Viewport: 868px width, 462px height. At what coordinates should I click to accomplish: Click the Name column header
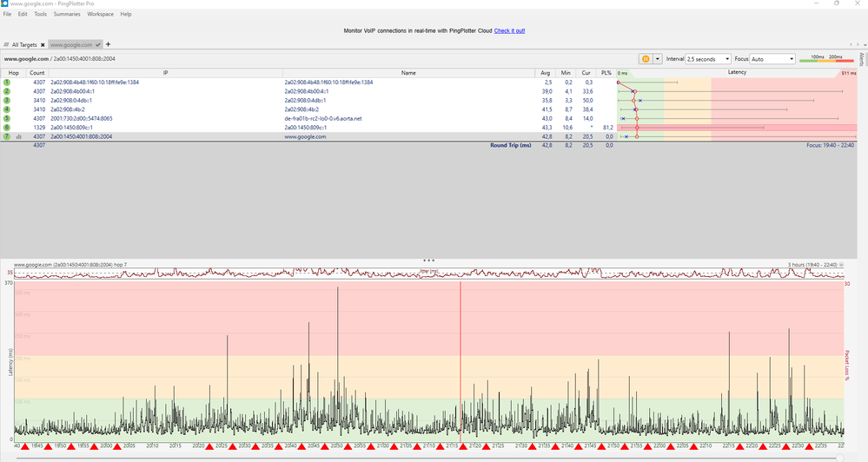point(408,73)
